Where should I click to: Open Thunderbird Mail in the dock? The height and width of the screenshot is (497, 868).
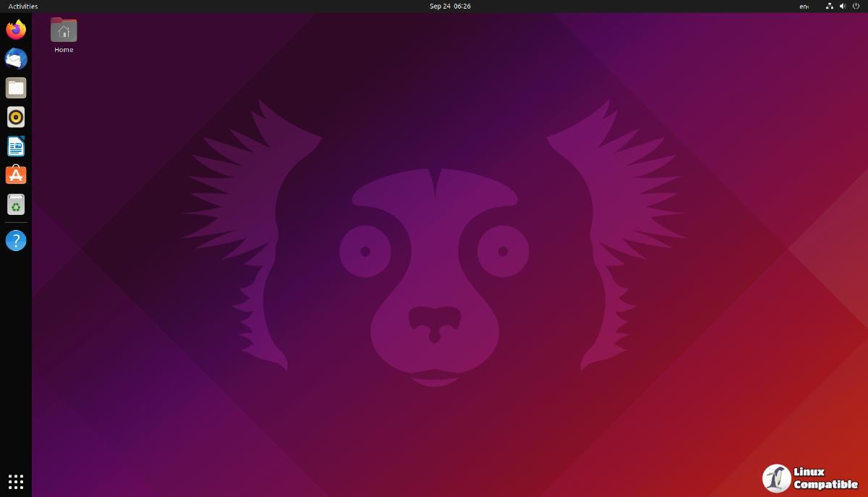tap(16, 59)
